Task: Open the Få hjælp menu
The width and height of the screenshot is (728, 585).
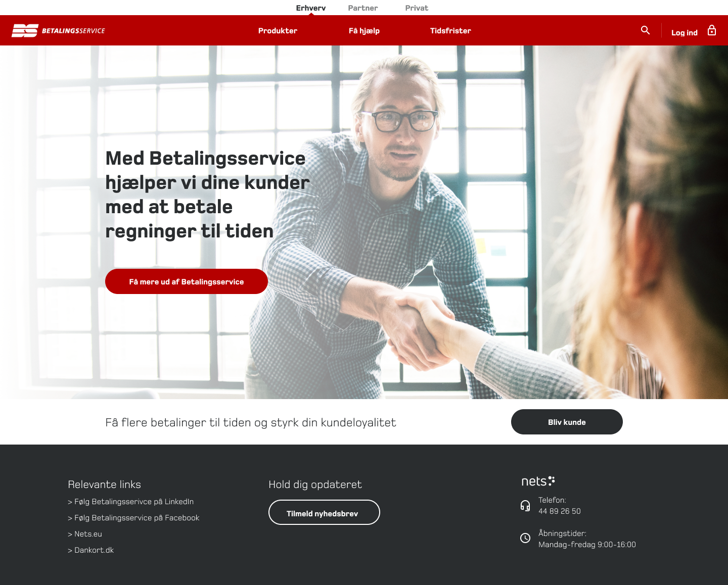Action: (x=364, y=31)
